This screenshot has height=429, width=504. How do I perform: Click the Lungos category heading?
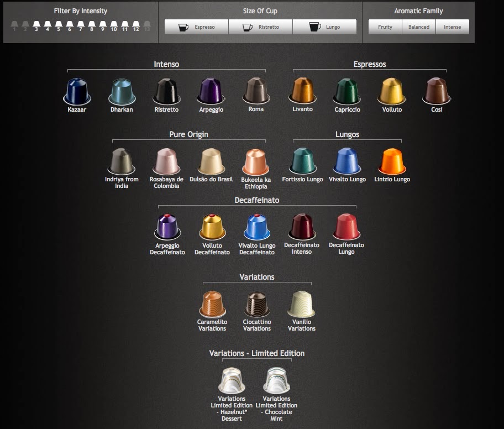(347, 134)
